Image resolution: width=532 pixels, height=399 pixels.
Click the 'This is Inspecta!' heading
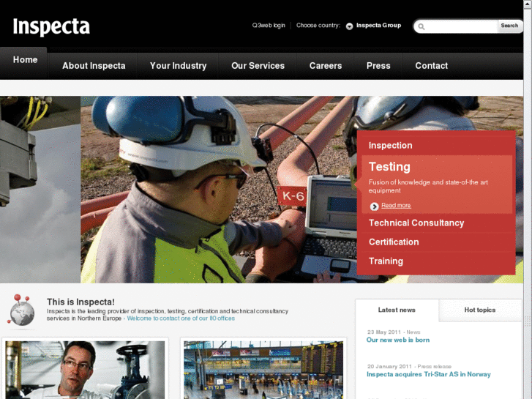[80, 302]
